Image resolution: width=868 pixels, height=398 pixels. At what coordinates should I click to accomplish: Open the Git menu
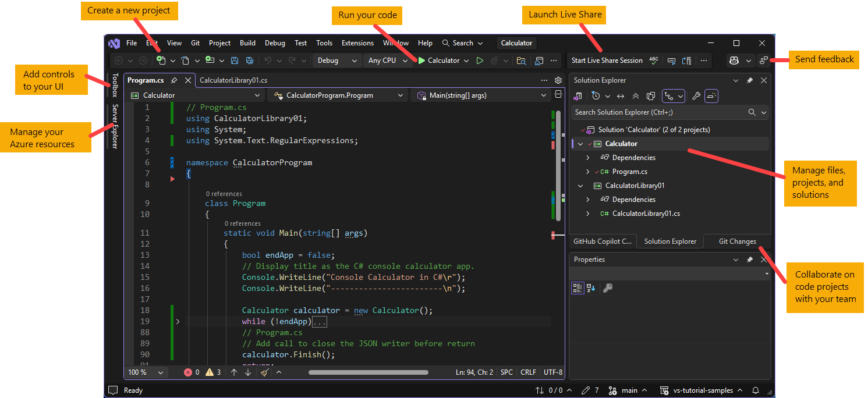(195, 42)
